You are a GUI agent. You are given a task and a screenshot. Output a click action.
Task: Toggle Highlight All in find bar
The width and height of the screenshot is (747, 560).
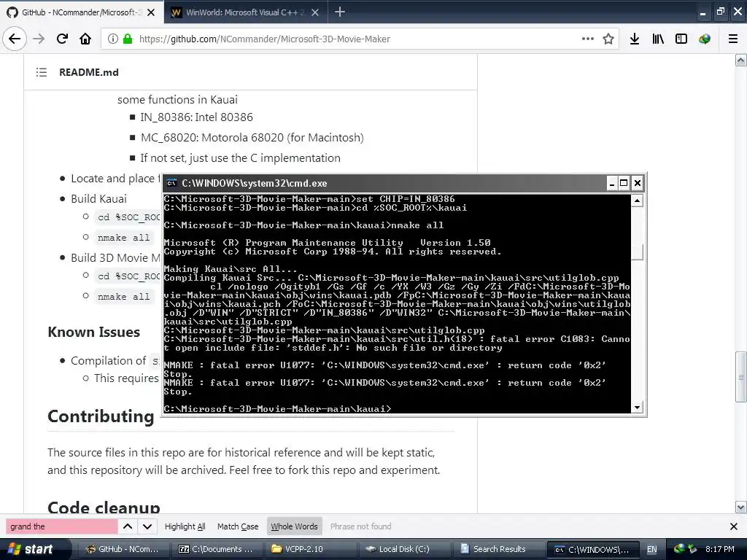pyautogui.click(x=185, y=526)
